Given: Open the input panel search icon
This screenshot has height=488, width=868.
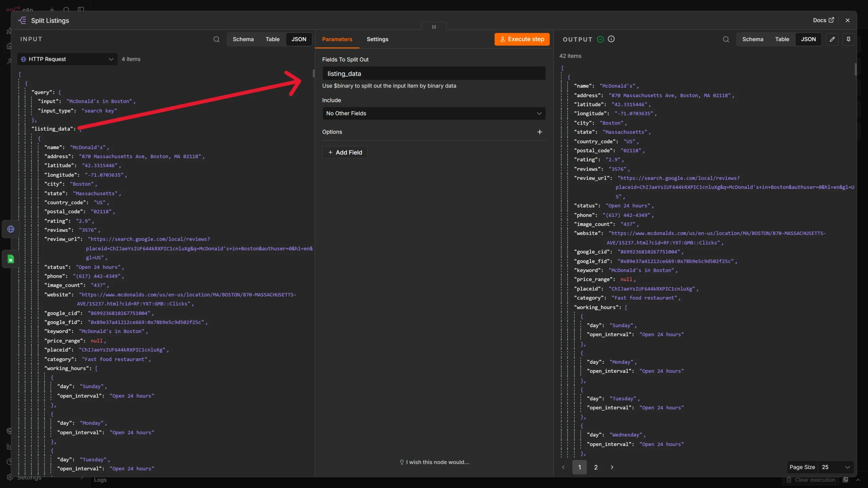Looking at the screenshot, I should [216, 39].
